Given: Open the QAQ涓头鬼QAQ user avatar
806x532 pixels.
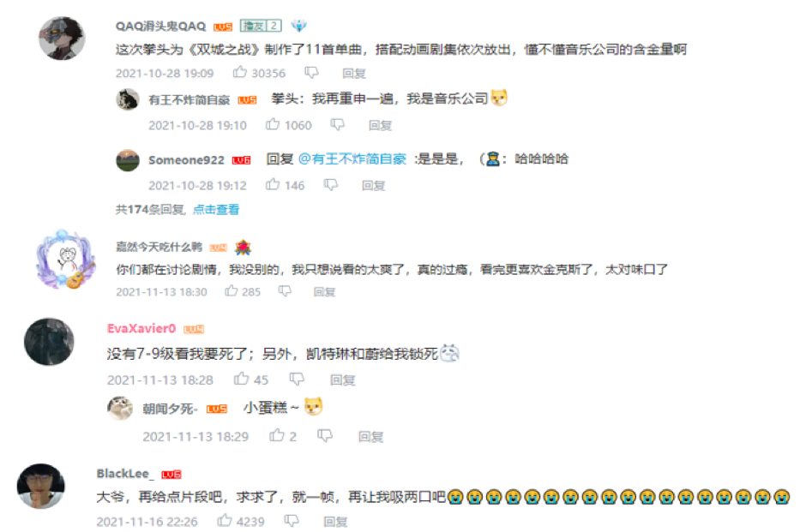Looking at the screenshot, I should [62, 38].
